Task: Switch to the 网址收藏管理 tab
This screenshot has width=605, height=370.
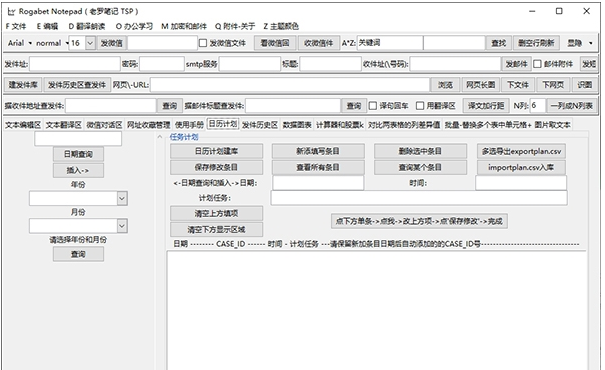Action: point(149,125)
